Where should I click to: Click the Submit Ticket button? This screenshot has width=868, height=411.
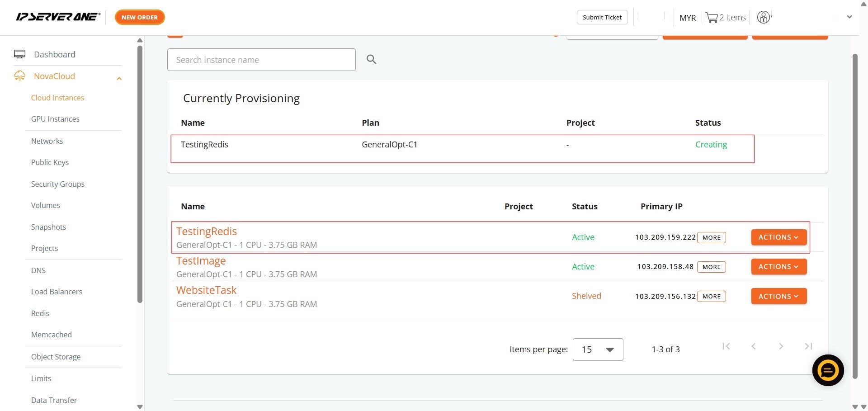pos(602,17)
